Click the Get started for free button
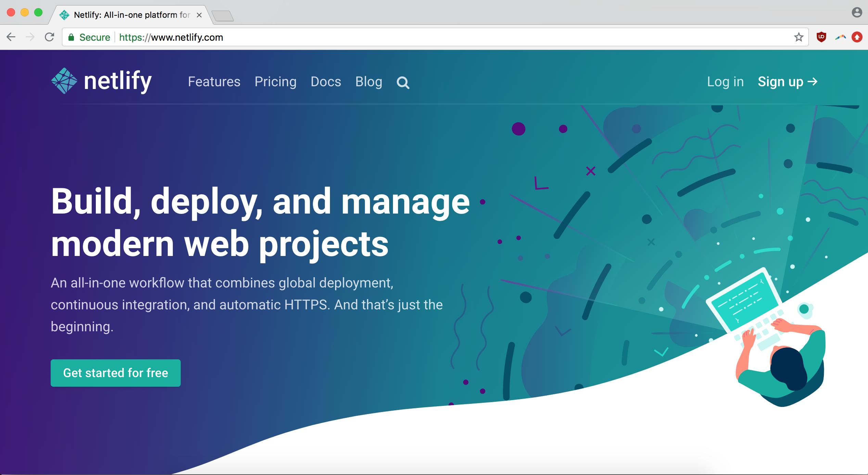The height and width of the screenshot is (475, 868). point(116,373)
